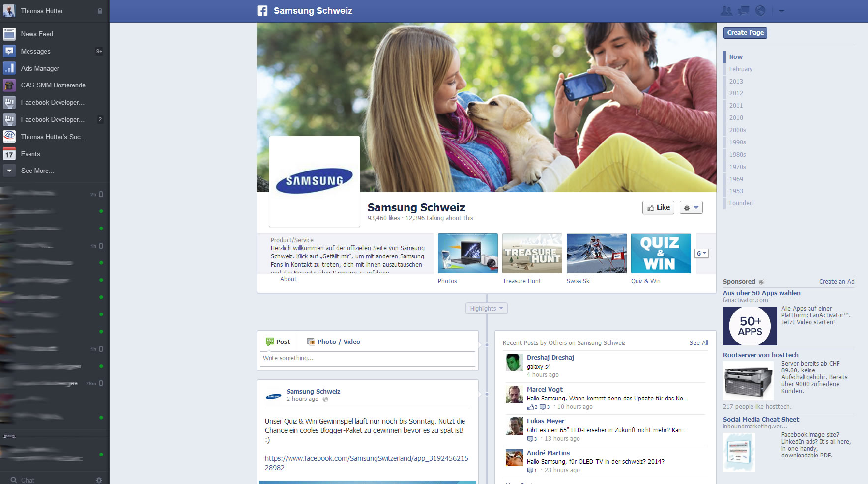
Task: Open the Treasure Hunt app thumbnail
Action: click(x=532, y=253)
